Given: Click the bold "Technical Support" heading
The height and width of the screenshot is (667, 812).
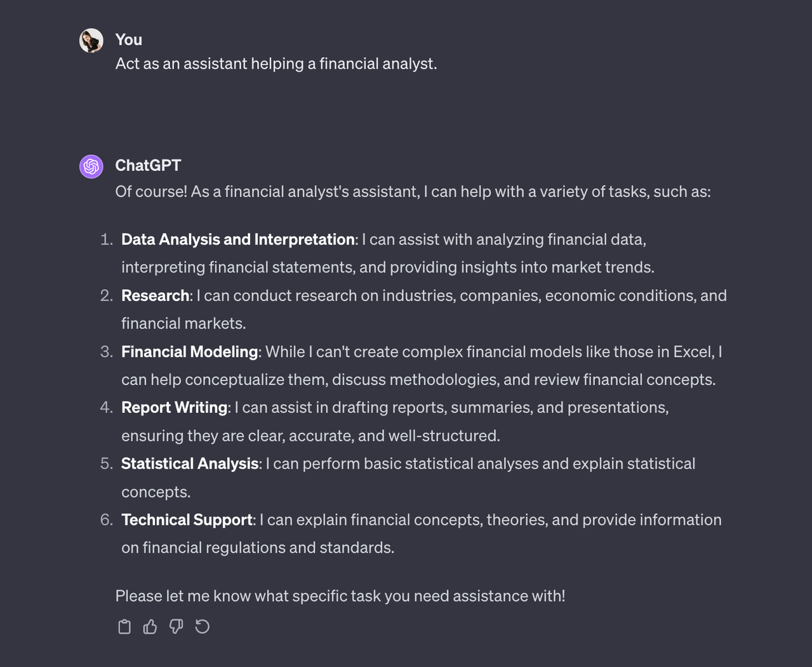Looking at the screenshot, I should 187,520.
